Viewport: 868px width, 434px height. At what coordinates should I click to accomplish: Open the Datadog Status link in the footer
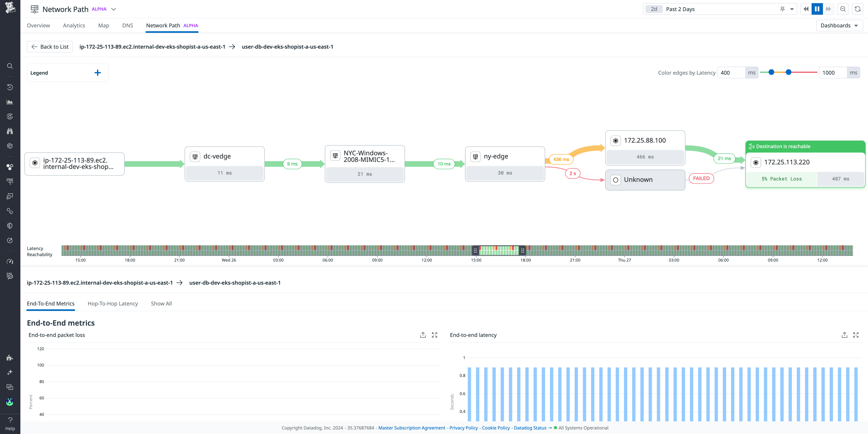[x=530, y=428]
